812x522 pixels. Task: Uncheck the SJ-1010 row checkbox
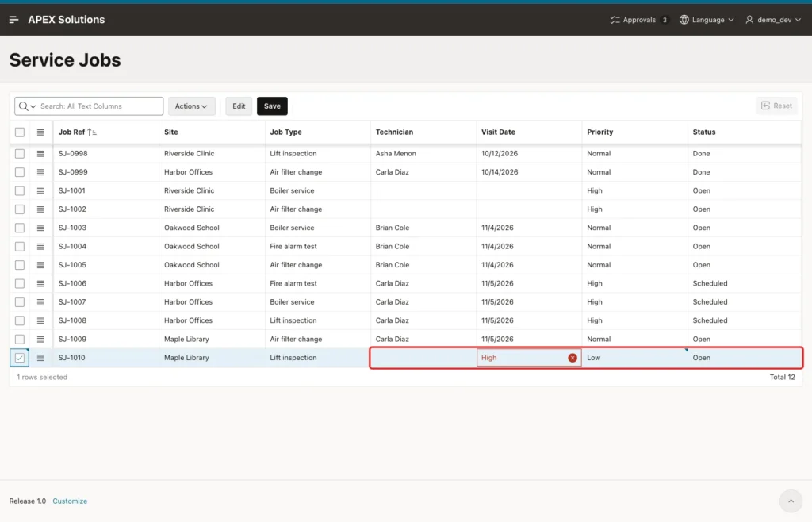point(20,358)
